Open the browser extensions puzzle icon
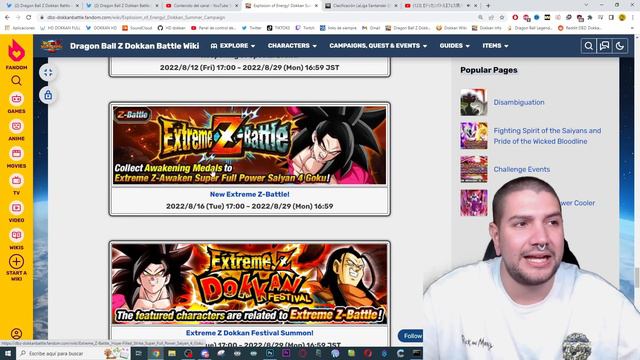Screen dimensions: 640x360 (x=589, y=18)
